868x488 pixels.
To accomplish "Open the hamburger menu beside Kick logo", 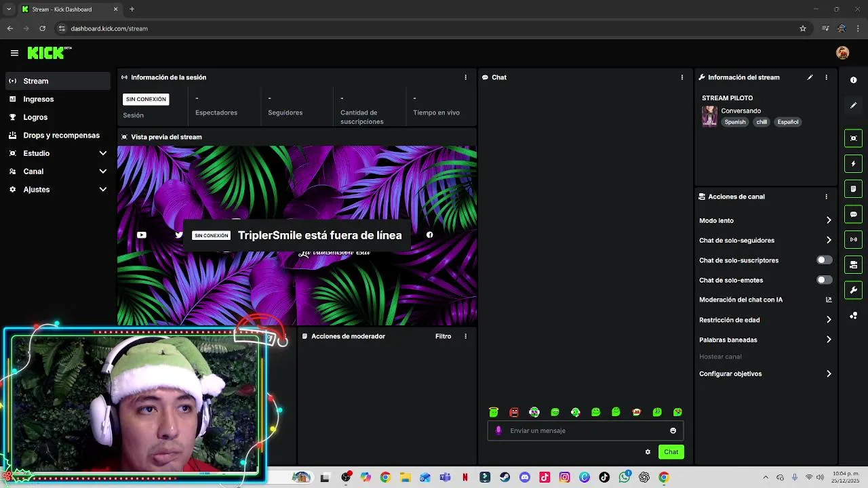I will pos(14,53).
